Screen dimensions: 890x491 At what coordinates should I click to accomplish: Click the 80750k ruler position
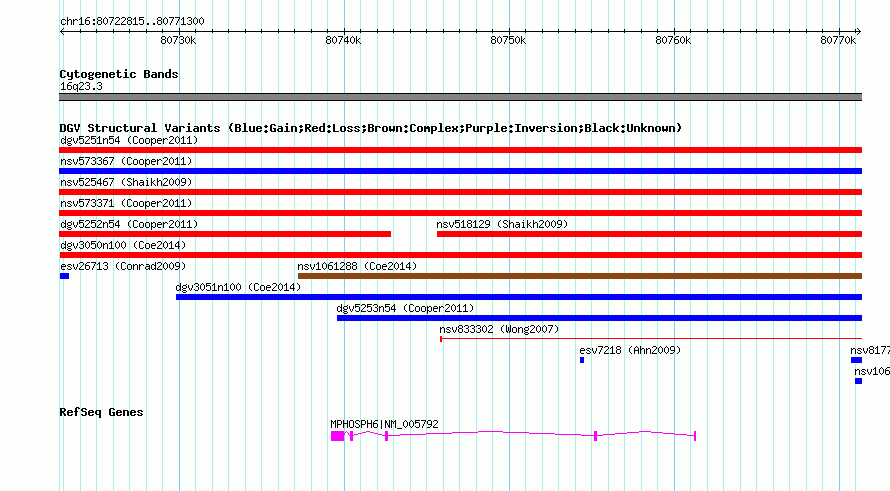pyautogui.click(x=508, y=40)
